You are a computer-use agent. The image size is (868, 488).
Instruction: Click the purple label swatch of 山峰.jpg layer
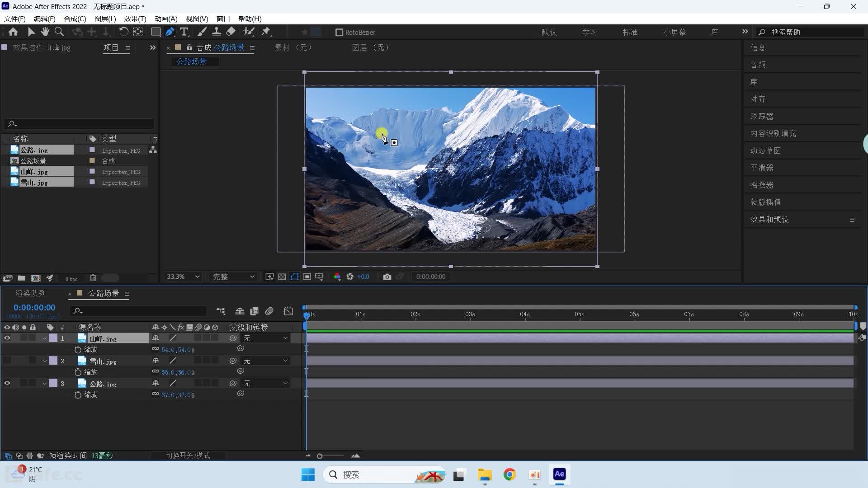click(53, 338)
